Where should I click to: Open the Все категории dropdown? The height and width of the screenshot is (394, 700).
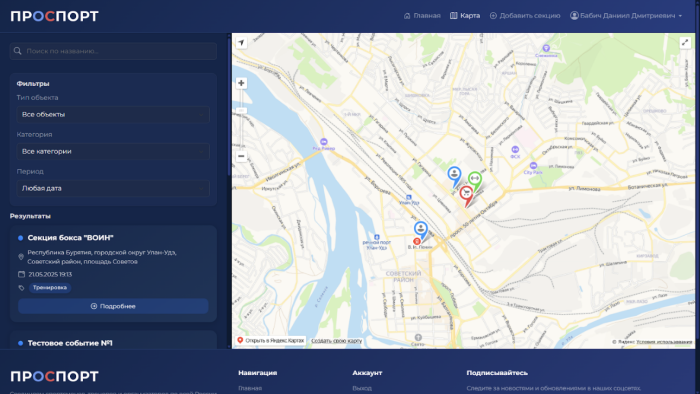click(113, 152)
